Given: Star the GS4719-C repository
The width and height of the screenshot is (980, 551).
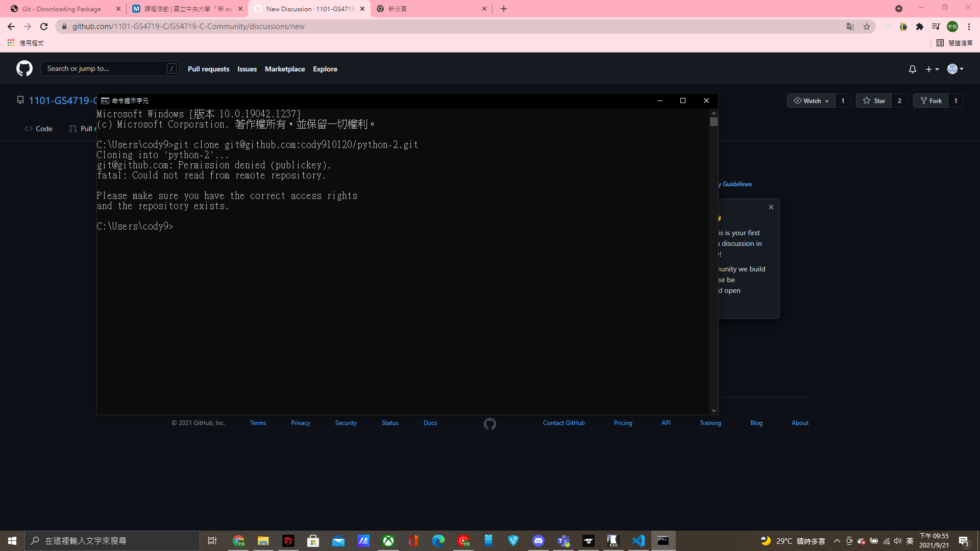Looking at the screenshot, I should click(x=875, y=101).
